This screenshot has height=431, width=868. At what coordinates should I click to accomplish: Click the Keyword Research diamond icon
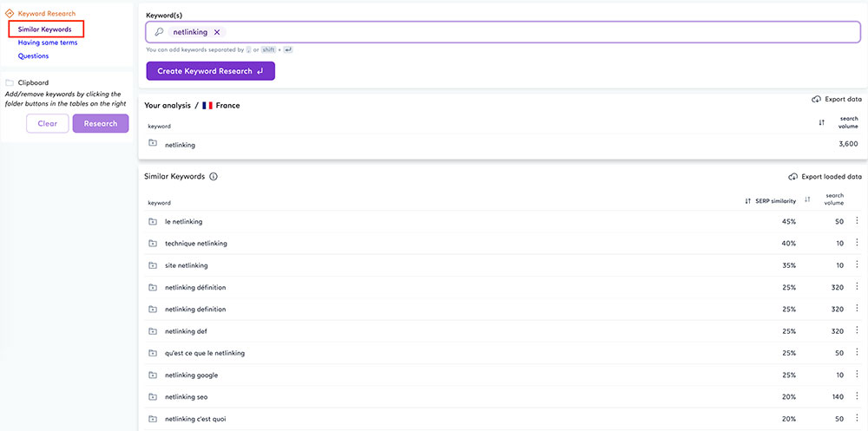pos(9,13)
